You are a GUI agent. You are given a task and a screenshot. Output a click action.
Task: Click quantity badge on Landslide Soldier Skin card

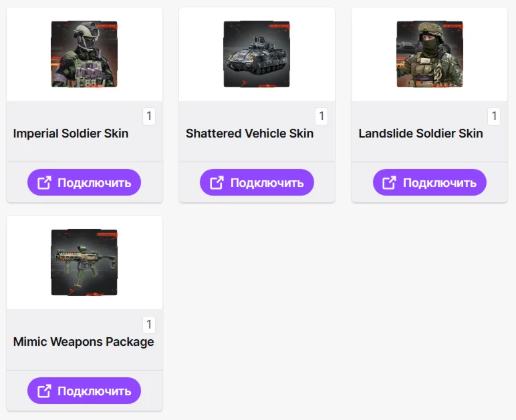point(494,116)
